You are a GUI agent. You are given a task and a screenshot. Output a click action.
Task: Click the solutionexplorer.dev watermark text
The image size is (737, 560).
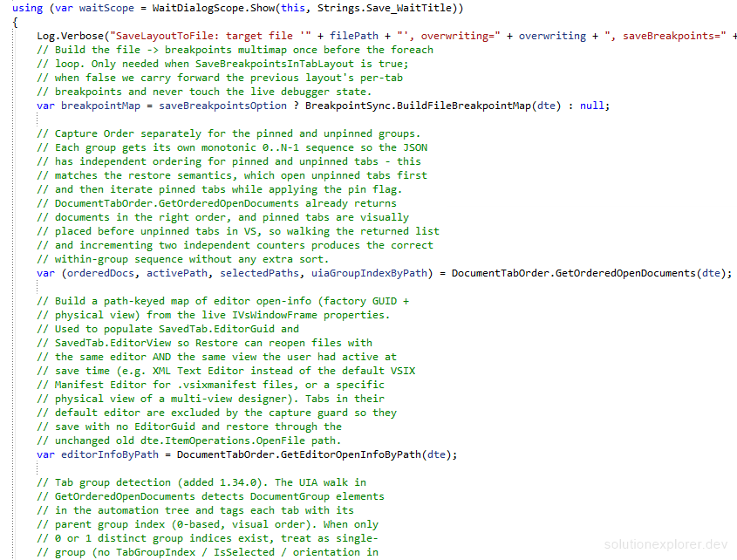pos(665,544)
